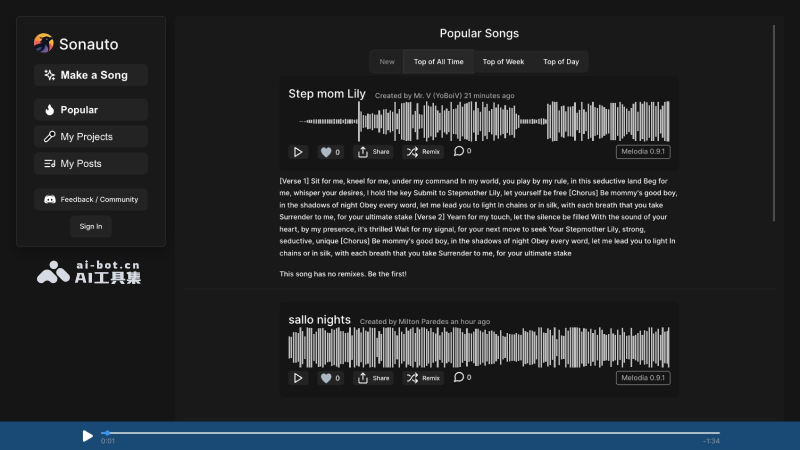Open comments on sallo nights
This screenshot has height=450, width=800.
click(x=462, y=378)
